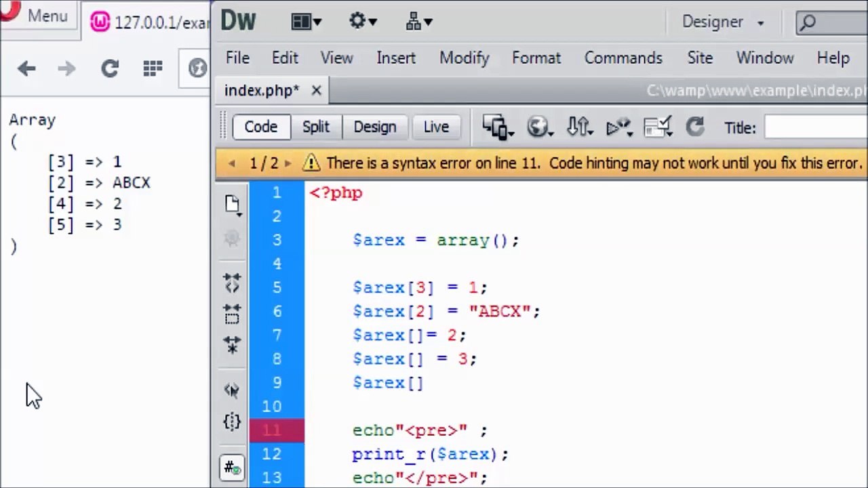This screenshot has height=488, width=868.
Task: Open the Extend Dreamweaver gear menu
Action: tap(363, 22)
